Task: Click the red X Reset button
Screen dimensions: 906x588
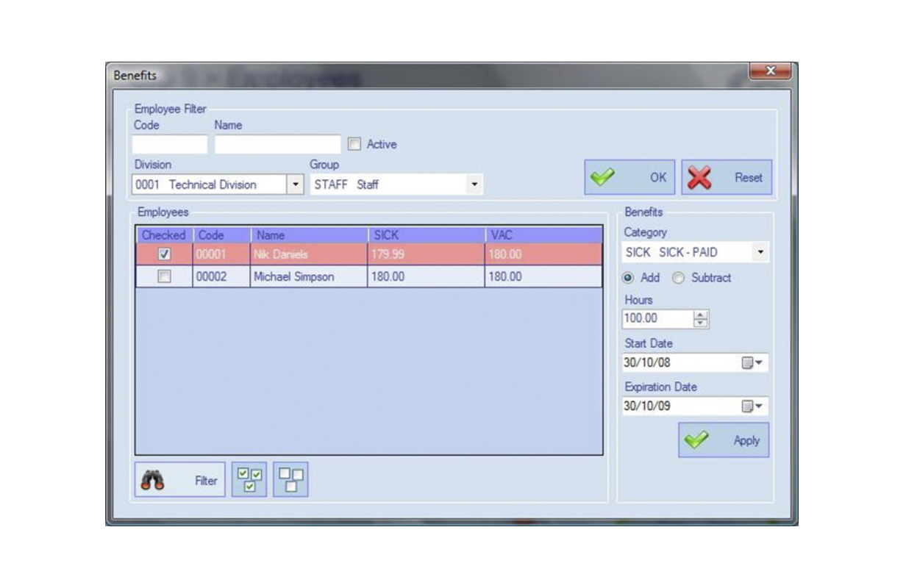Action: point(727,177)
